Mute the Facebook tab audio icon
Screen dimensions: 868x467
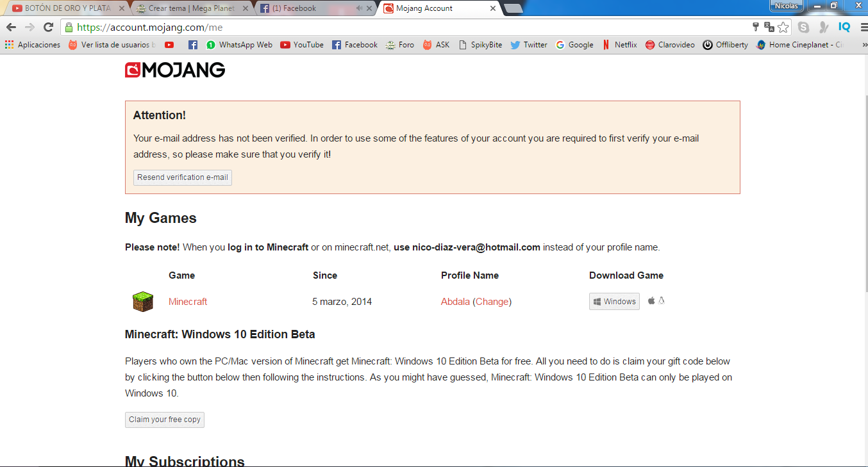(359, 8)
